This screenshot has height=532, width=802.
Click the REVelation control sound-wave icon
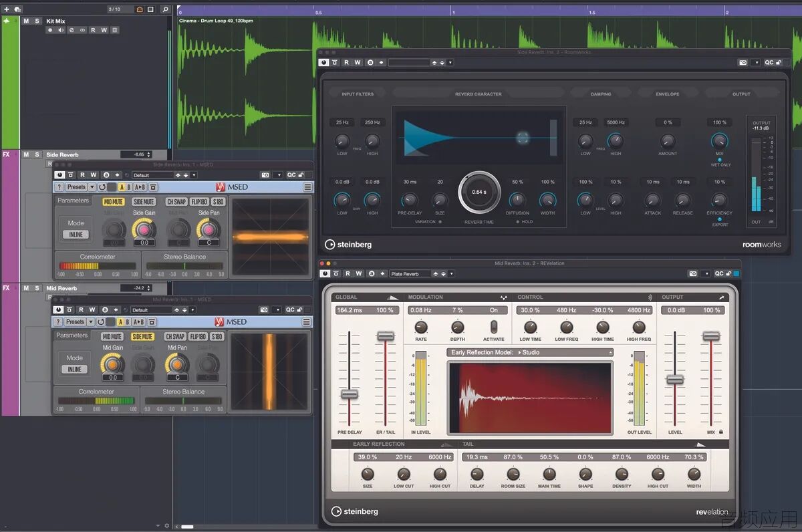[650, 297]
